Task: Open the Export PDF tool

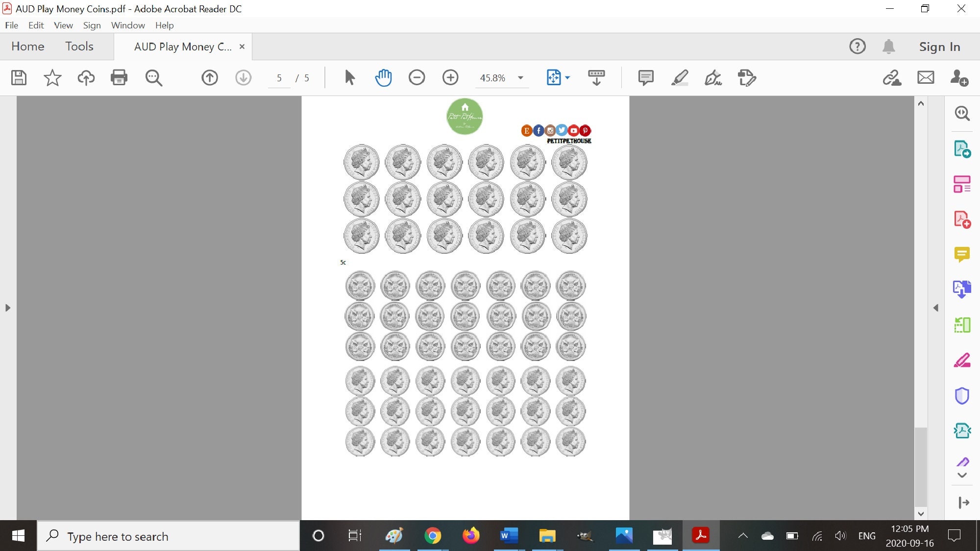Action: click(x=962, y=149)
